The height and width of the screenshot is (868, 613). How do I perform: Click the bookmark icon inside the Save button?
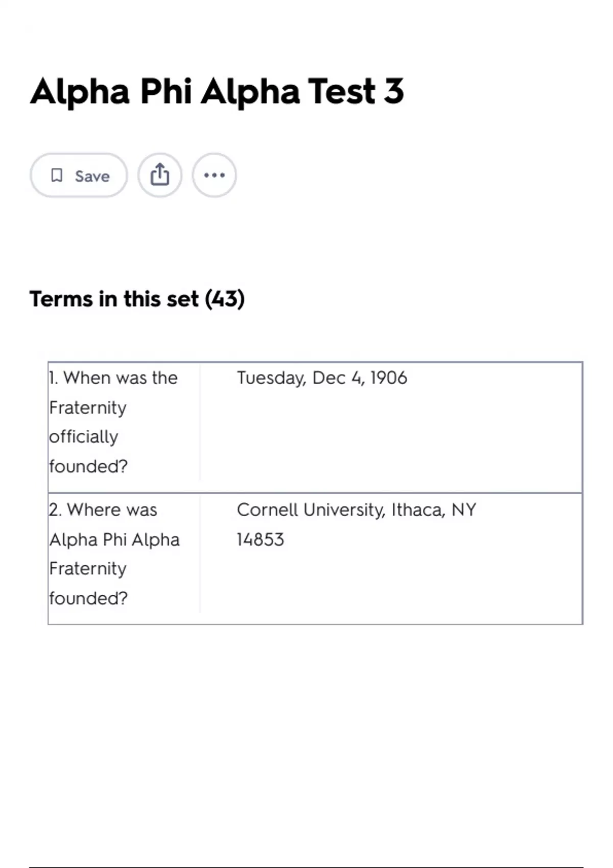(57, 176)
